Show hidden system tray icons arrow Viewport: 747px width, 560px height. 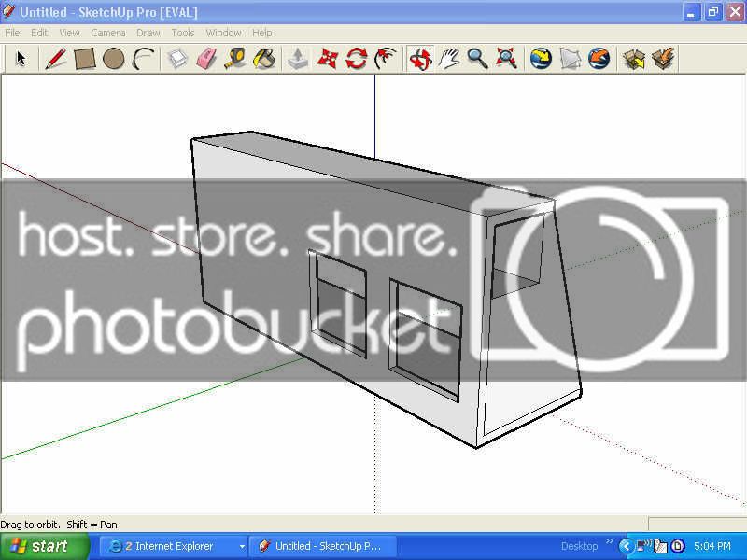[626, 546]
